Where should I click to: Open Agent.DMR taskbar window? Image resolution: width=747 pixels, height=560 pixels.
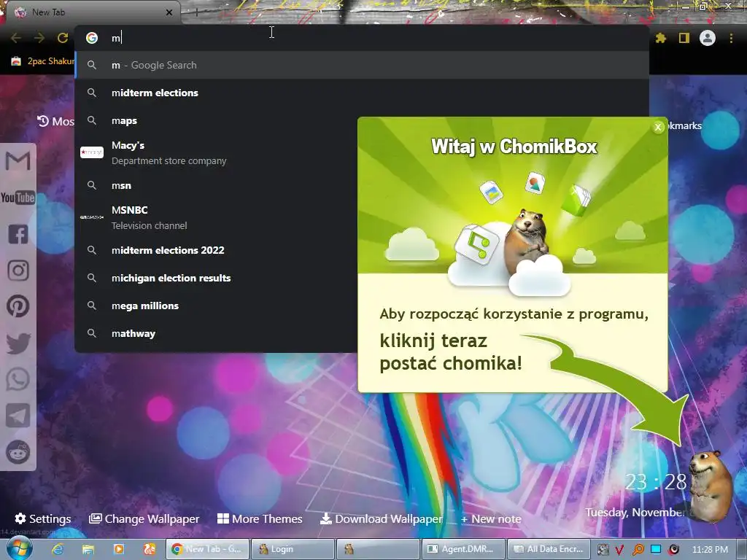click(463, 549)
